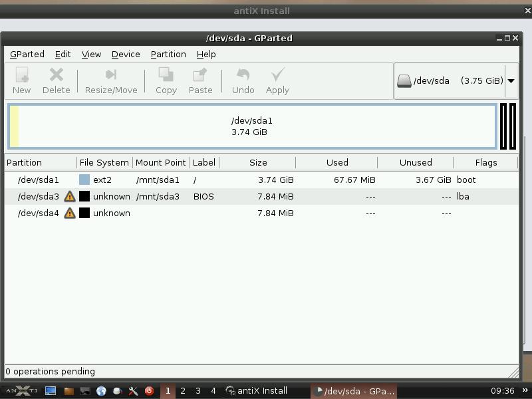
Task: Click the Label column header
Action: click(205, 162)
